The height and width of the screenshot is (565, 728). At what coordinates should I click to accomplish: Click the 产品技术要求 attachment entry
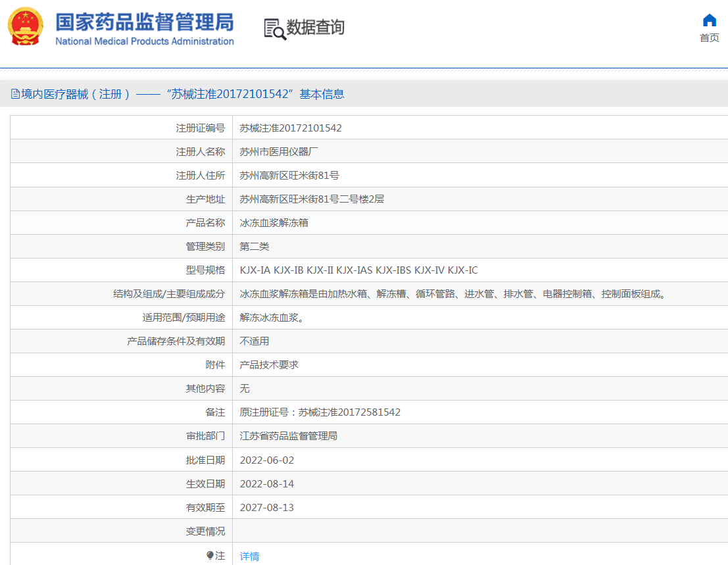tap(269, 364)
